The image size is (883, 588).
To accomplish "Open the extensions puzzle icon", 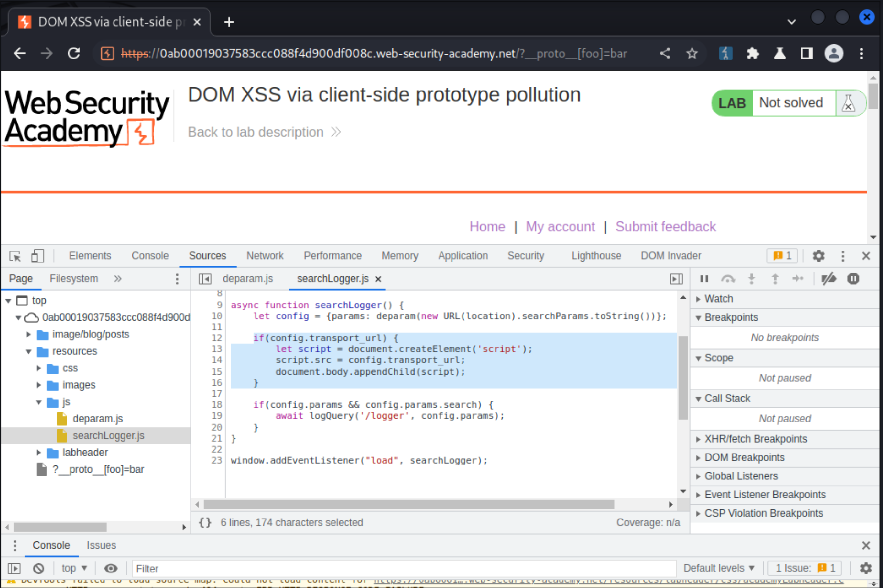I will coord(752,54).
